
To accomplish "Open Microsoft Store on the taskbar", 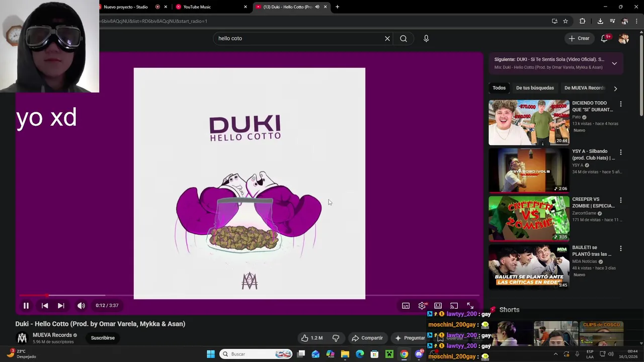I will click(374, 354).
